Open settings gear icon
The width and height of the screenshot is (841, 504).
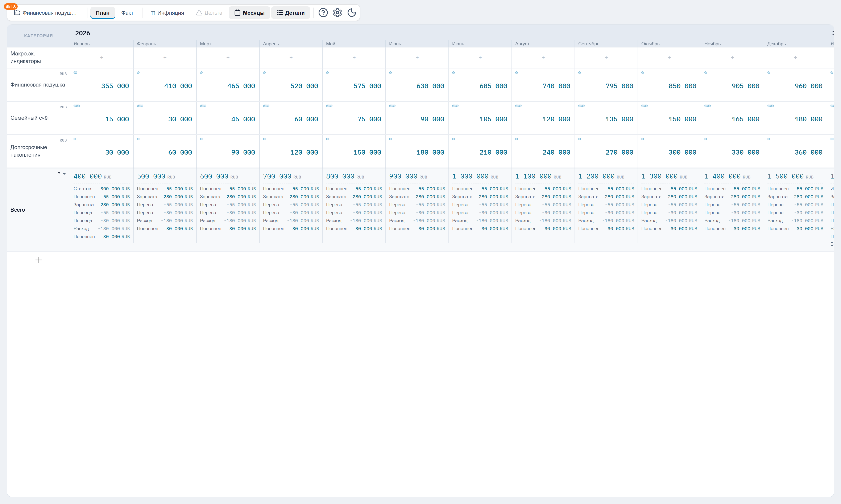tap(337, 13)
